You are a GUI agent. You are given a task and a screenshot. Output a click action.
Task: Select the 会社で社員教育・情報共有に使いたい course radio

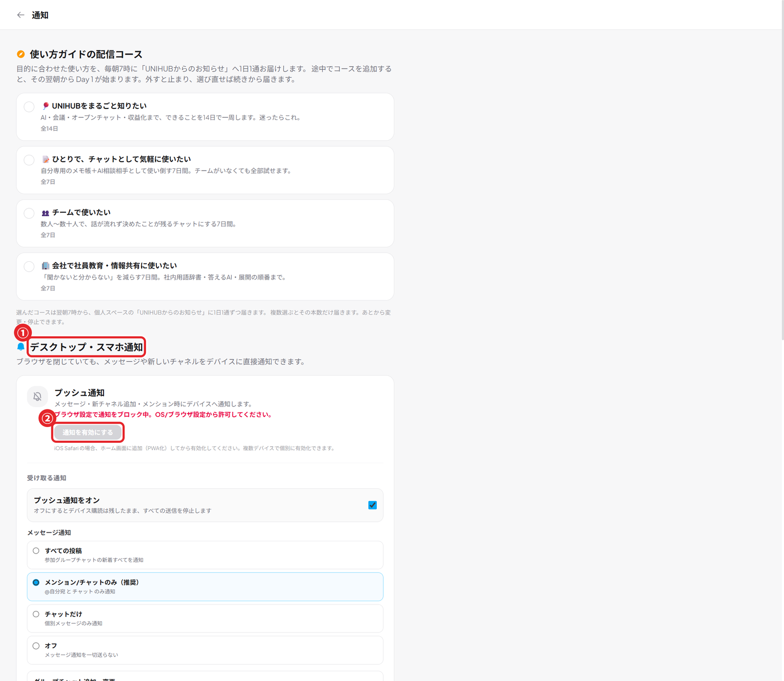[29, 266]
